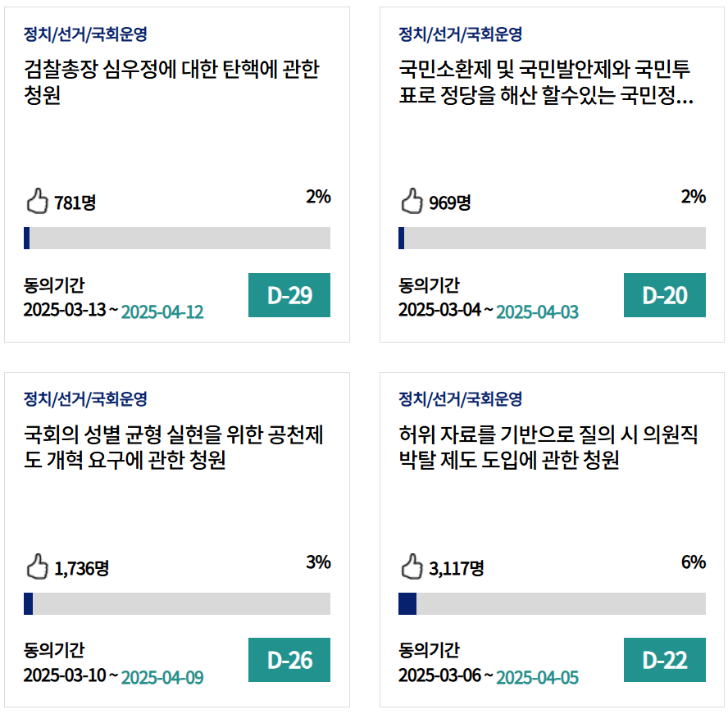Click the 3% progress bar for 1,736명 petition
Viewport: 728px width, 714px height.
pyautogui.click(x=177, y=603)
